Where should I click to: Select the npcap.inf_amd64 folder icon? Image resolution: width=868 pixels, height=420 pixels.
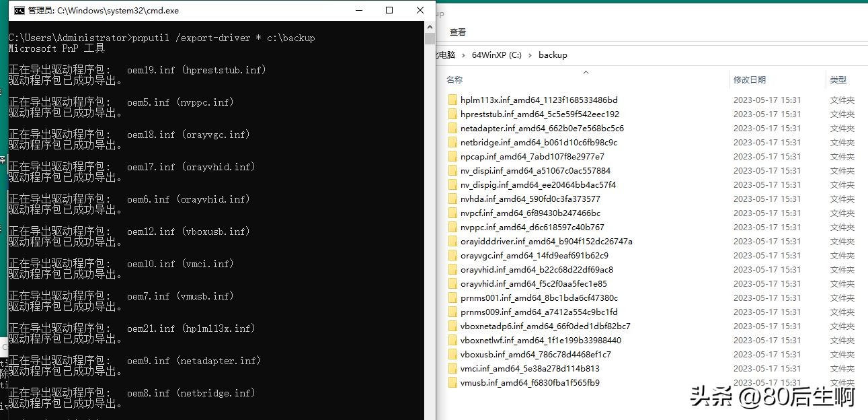(x=452, y=157)
